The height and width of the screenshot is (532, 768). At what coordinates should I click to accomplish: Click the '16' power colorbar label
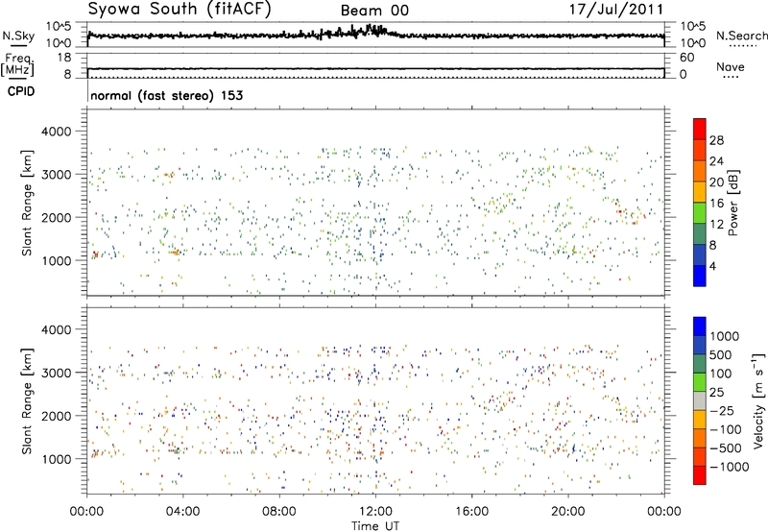(716, 204)
